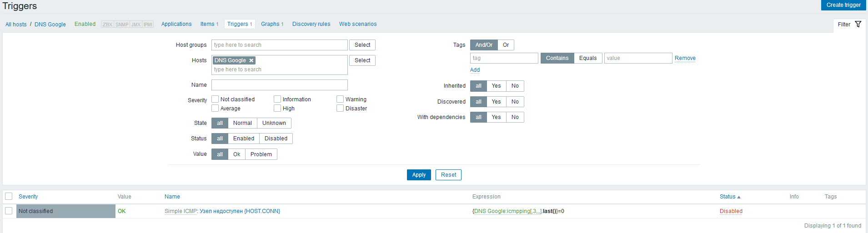Image resolution: width=868 pixels, height=233 pixels.
Task: Click the Status sort arrow in header
Action: tap(739, 197)
